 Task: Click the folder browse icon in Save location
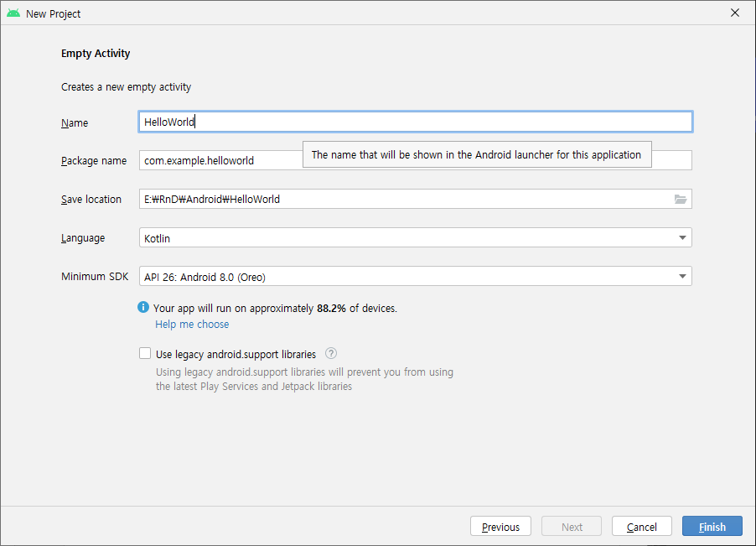pyautogui.click(x=681, y=200)
